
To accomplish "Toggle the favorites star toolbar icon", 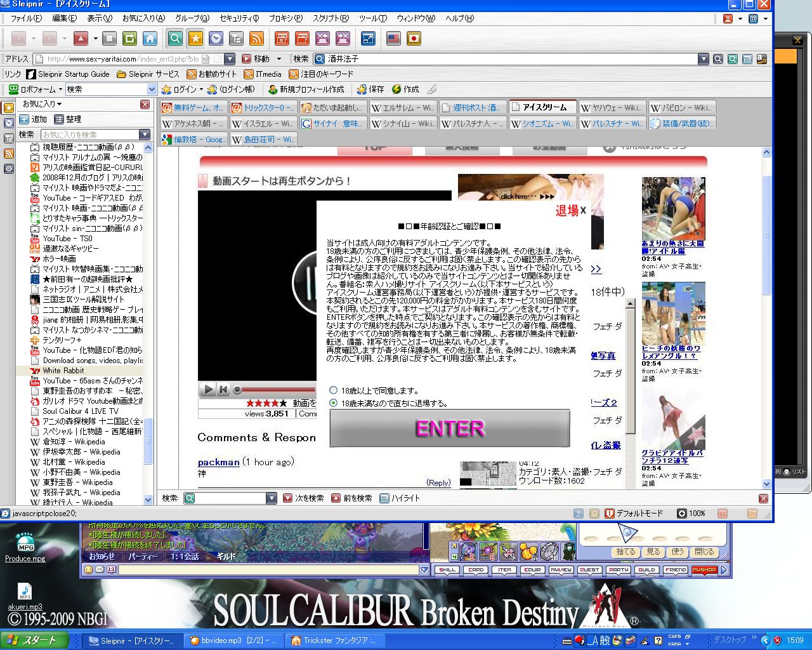I will tap(196, 39).
